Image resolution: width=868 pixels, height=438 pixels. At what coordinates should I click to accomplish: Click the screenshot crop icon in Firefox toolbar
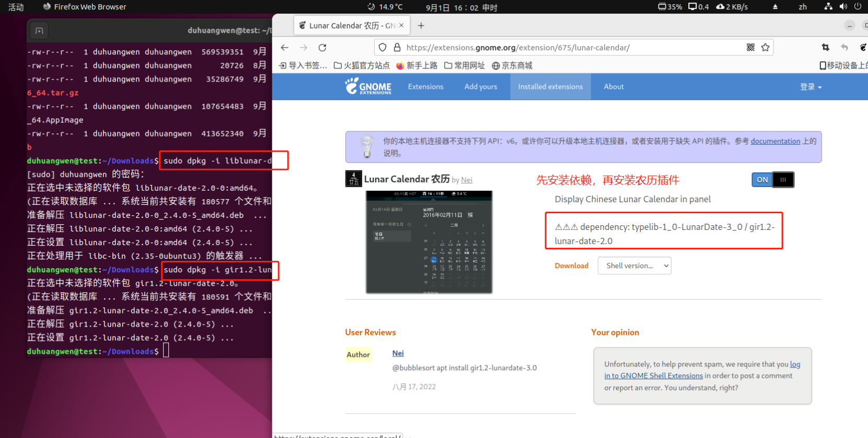(x=826, y=48)
